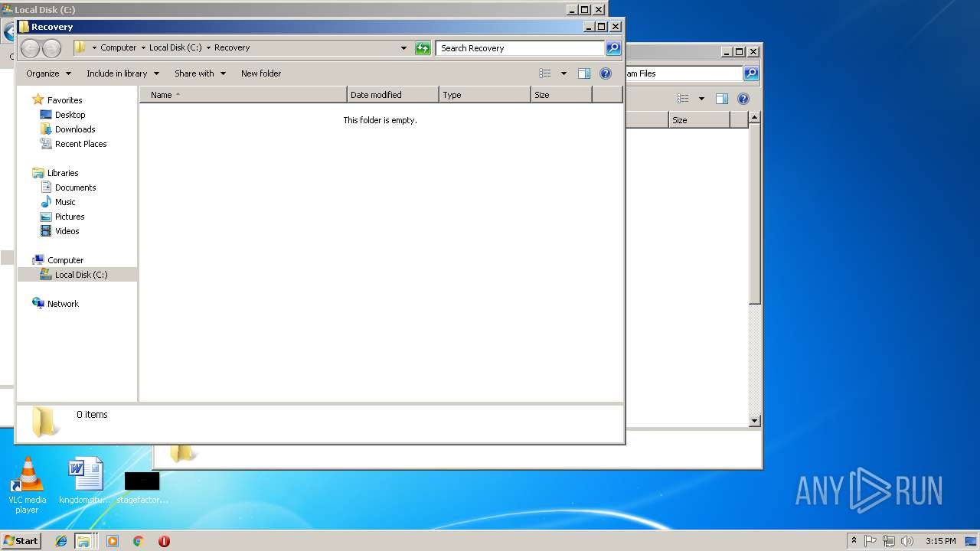The image size is (980, 551).
Task: Click the arrow after Local Disk (C:) in the address bar
Action: (208, 47)
